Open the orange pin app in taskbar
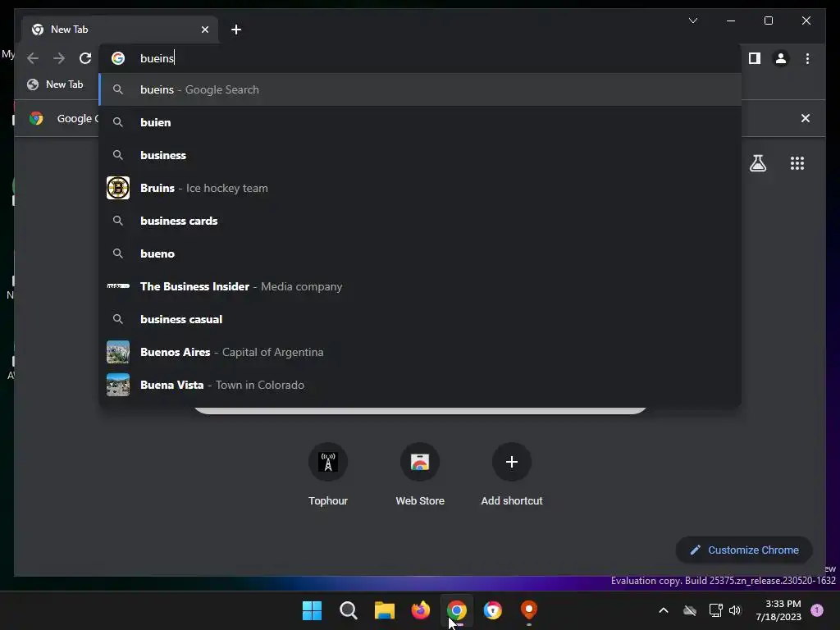The image size is (840, 630). click(529, 610)
